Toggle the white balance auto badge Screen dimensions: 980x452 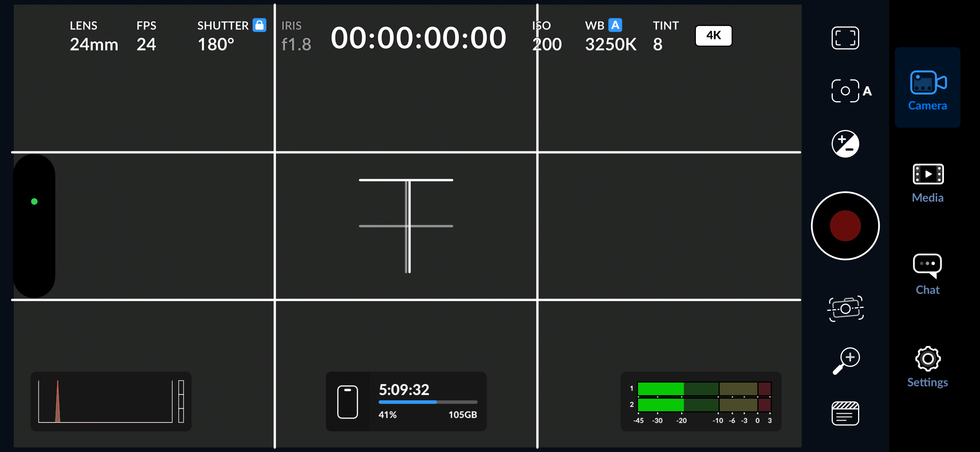pyautogui.click(x=615, y=25)
